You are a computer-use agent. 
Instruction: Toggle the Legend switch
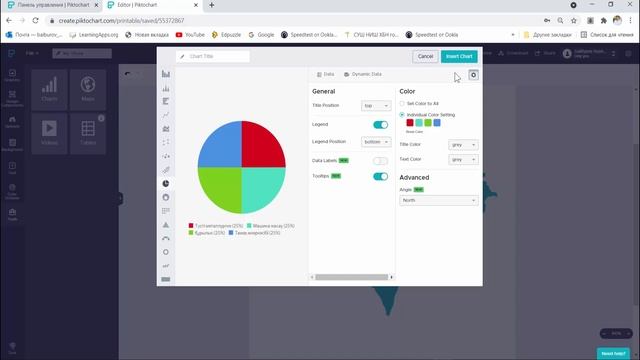click(380, 124)
